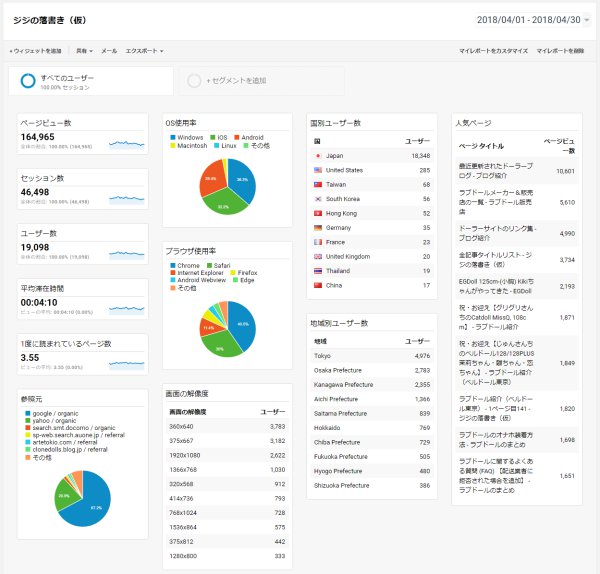The width and height of the screenshot is (600, 574).
Task: Click the Android orange legend swatch
Action: click(x=236, y=137)
